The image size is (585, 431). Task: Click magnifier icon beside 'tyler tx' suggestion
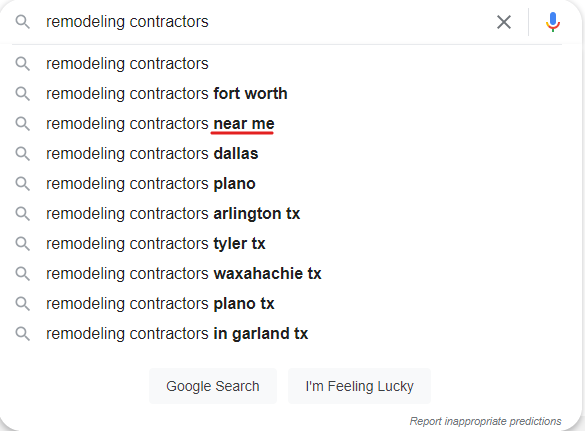point(22,244)
